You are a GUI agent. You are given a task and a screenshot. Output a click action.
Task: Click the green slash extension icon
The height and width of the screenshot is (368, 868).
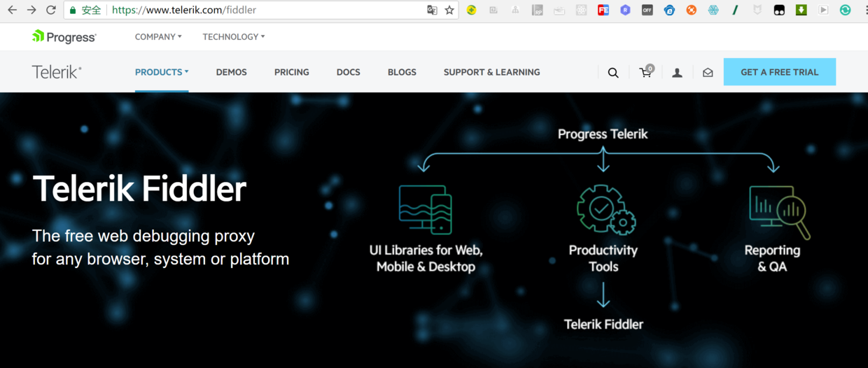[735, 10]
